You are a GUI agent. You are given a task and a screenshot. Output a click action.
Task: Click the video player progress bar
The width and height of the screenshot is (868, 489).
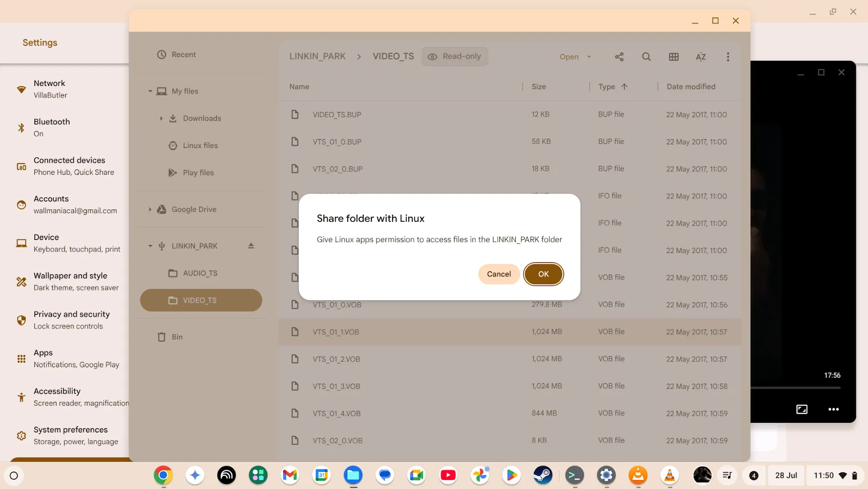pyautogui.click(x=796, y=388)
